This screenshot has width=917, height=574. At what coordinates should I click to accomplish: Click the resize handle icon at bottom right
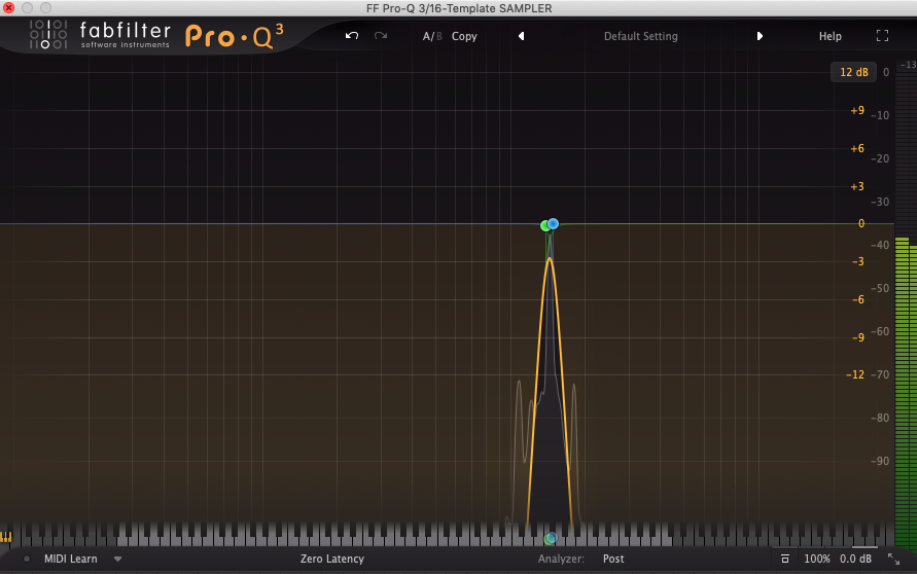point(893,559)
